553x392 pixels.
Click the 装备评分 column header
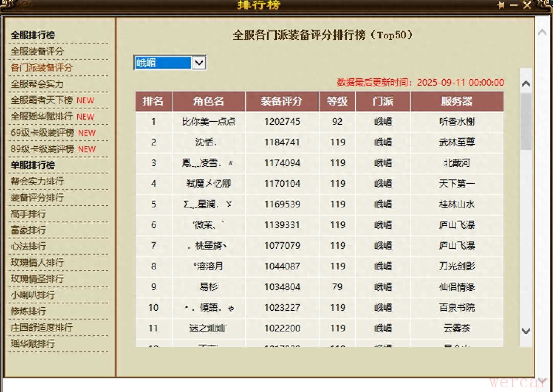point(282,101)
